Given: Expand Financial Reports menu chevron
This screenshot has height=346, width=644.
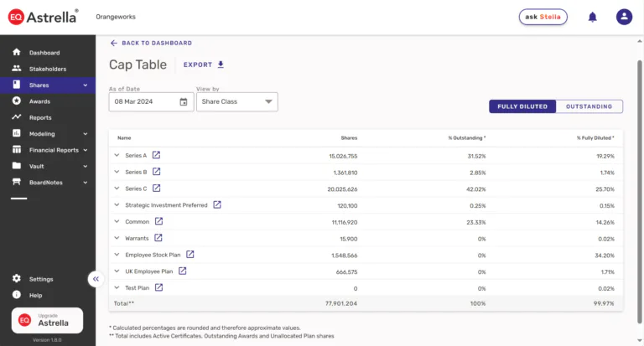Looking at the screenshot, I should [86, 150].
